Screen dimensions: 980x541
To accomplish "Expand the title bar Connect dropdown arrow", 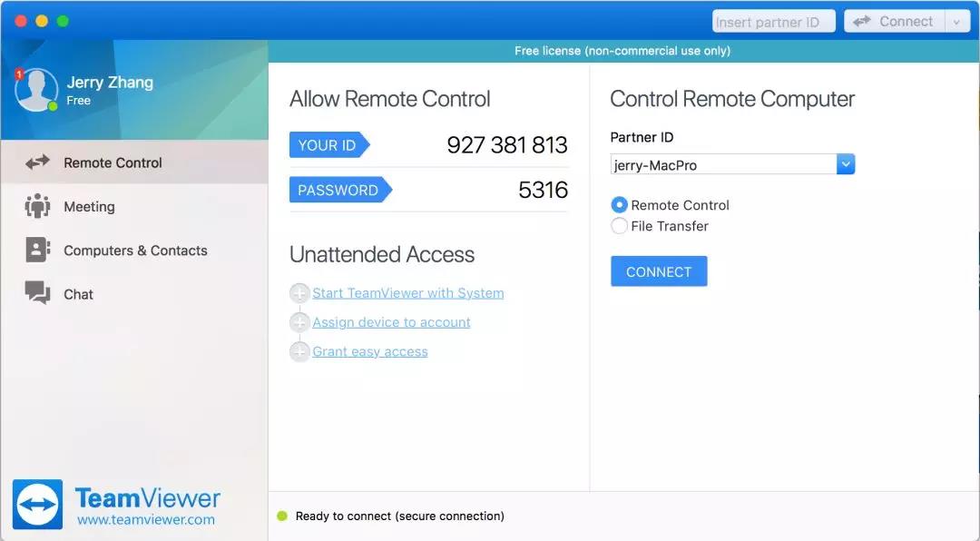I will pyautogui.click(x=957, y=22).
